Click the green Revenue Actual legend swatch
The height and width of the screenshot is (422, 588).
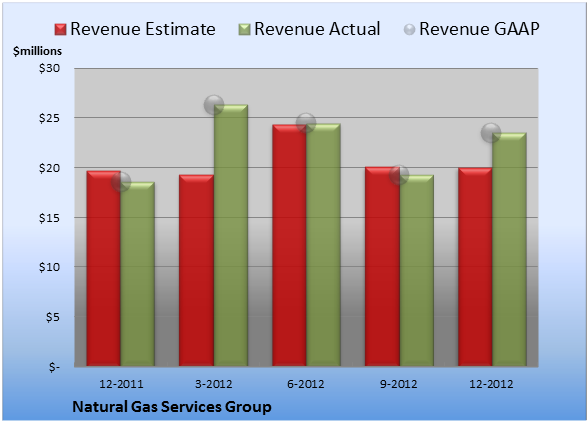(x=244, y=29)
